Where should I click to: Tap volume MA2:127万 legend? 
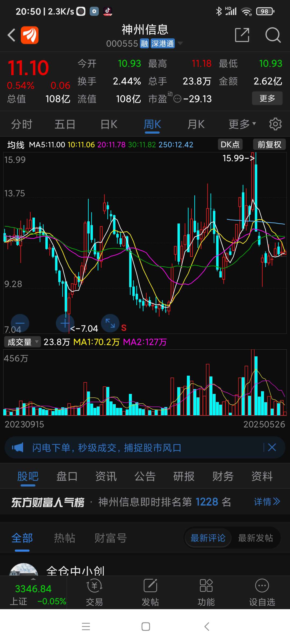[145, 342]
